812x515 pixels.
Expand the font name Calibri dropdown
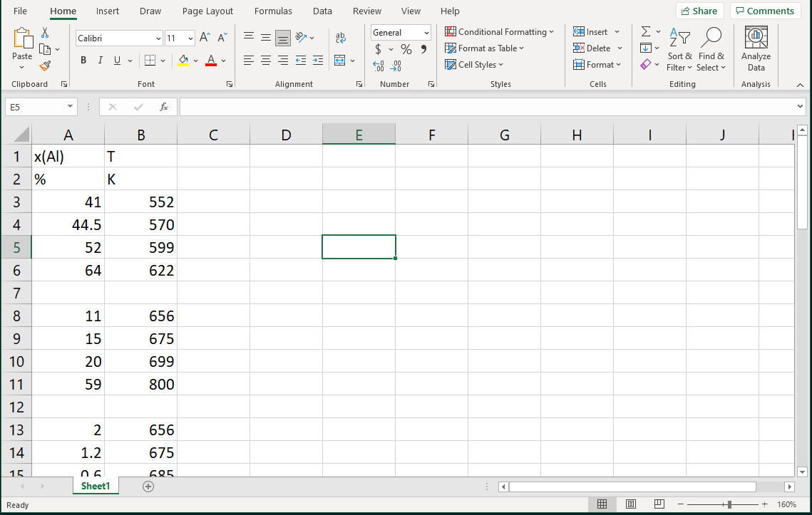(x=158, y=38)
